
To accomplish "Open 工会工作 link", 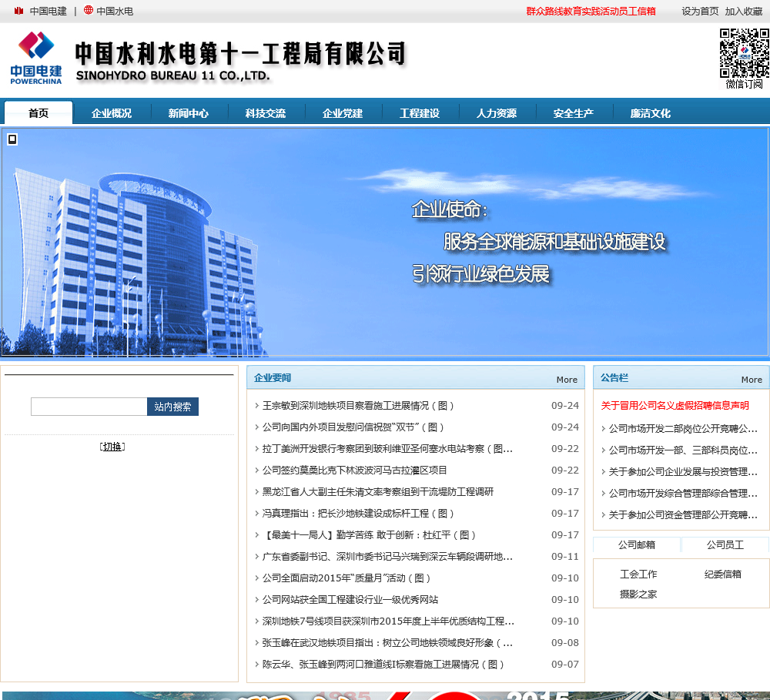I will coord(638,574).
